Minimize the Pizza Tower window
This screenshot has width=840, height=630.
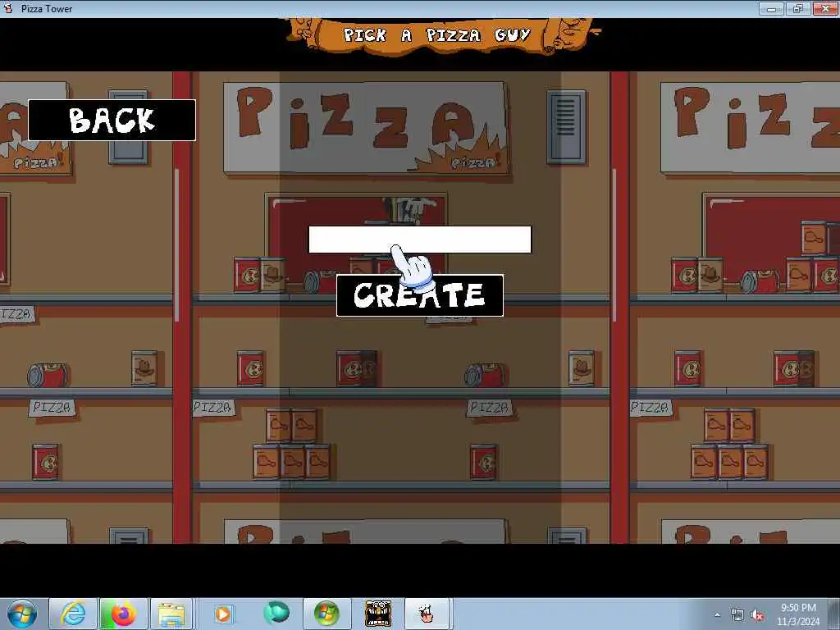click(x=772, y=8)
